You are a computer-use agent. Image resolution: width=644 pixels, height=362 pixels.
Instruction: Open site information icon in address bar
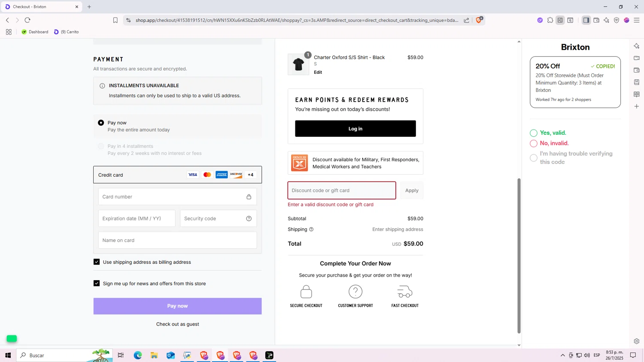(128, 20)
